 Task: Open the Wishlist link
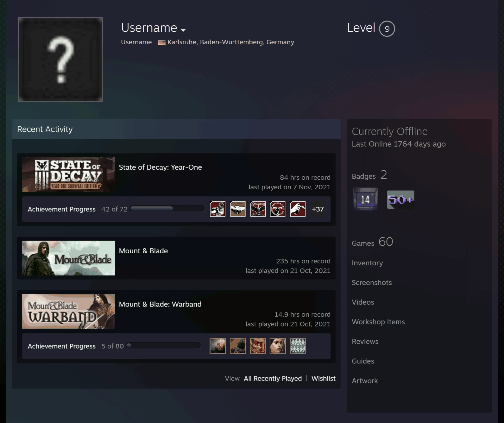point(323,378)
